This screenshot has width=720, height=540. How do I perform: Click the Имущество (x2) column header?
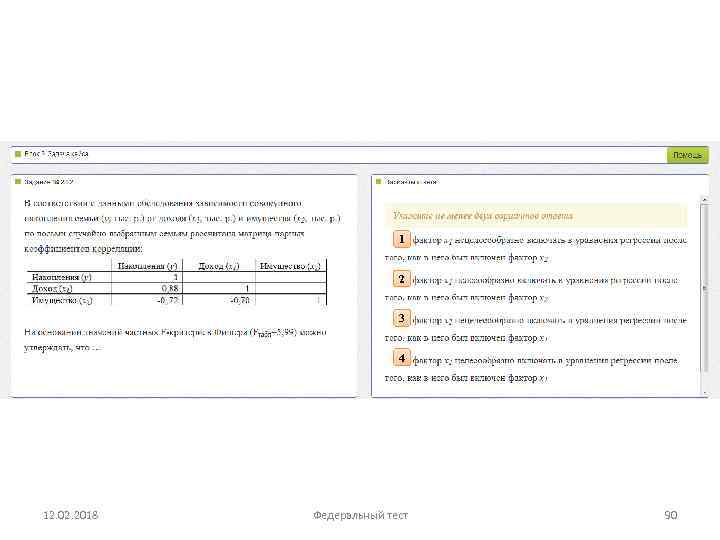(x=290, y=266)
